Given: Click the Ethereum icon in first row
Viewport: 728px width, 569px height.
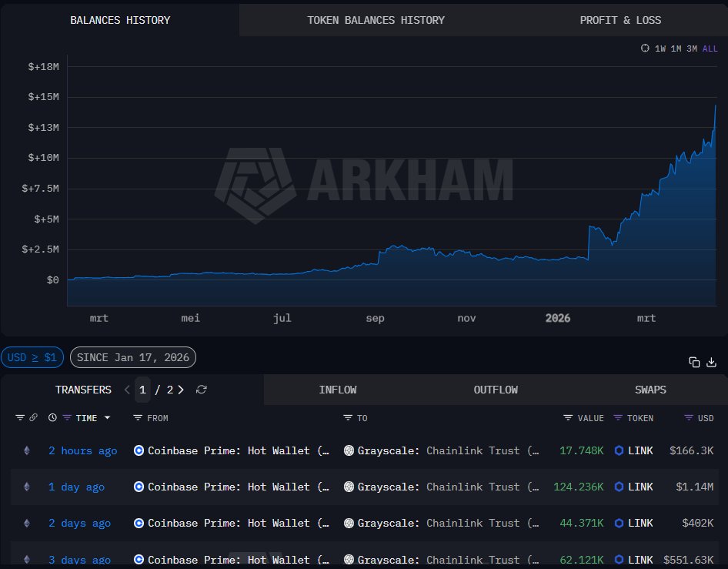Looking at the screenshot, I should pyautogui.click(x=27, y=451).
